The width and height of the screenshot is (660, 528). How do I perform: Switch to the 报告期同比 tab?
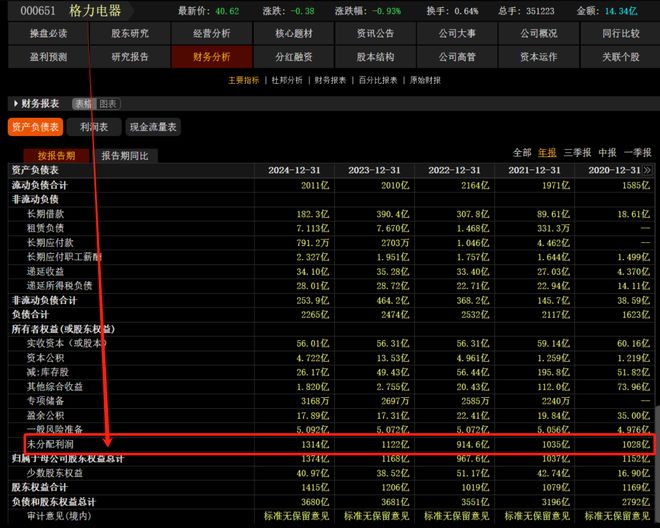click(x=126, y=155)
